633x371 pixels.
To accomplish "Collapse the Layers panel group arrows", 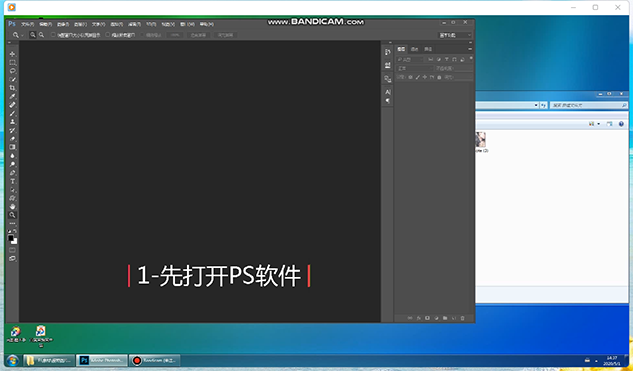I will click(x=470, y=42).
